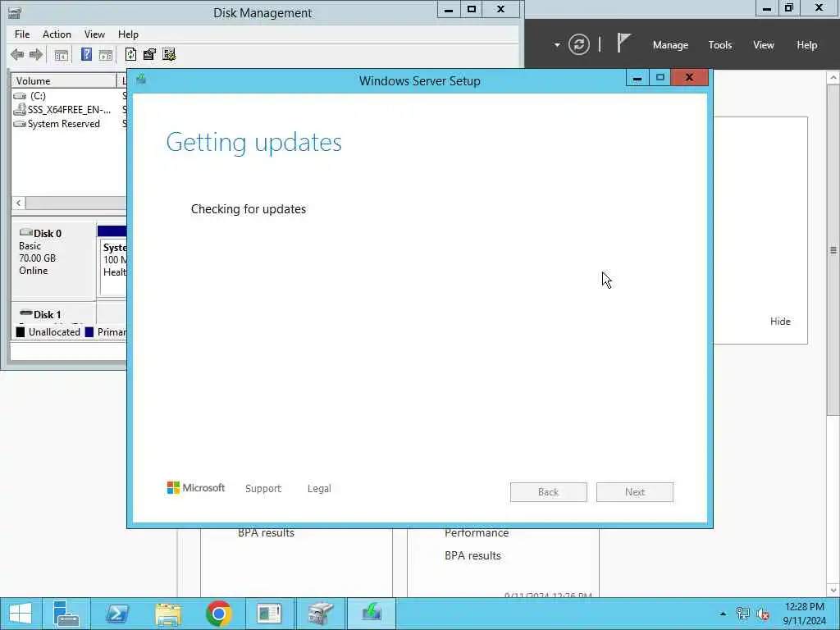Close the Windows Server Setup window
The height and width of the screenshot is (630, 840).
click(689, 78)
